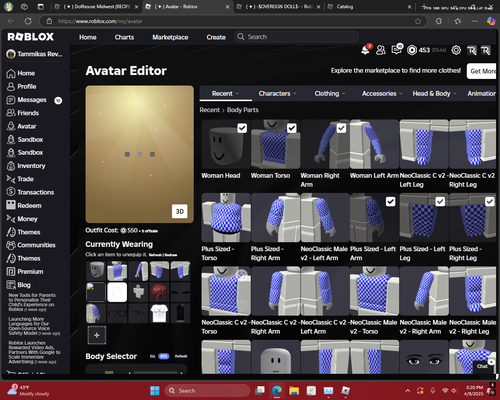The height and width of the screenshot is (400, 500).
Task: Click the plus slot under Currently Wearing
Action: tap(97, 335)
